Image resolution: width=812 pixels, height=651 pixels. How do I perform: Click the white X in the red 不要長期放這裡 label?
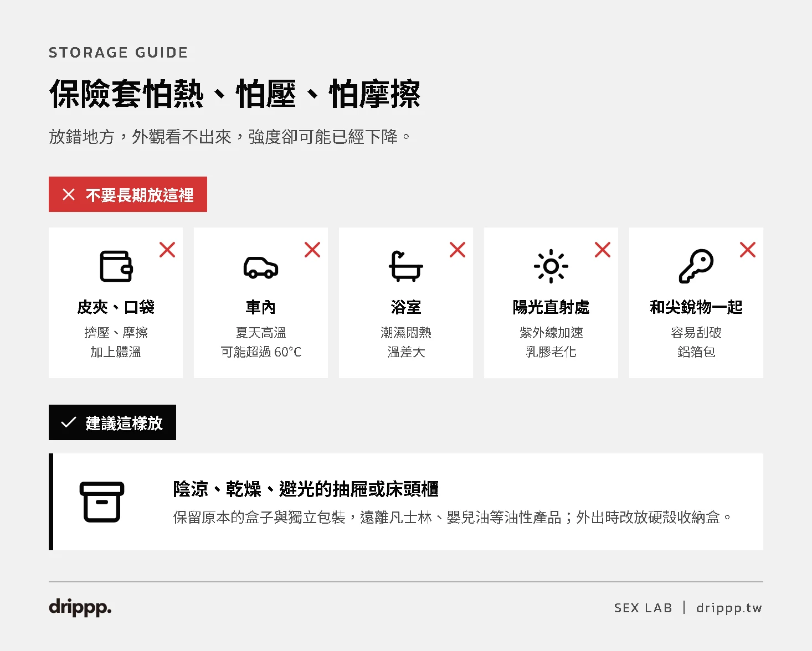point(69,194)
